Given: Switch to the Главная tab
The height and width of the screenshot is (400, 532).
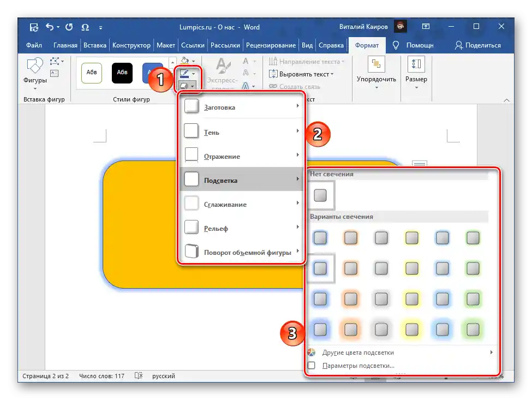Looking at the screenshot, I should point(65,45).
